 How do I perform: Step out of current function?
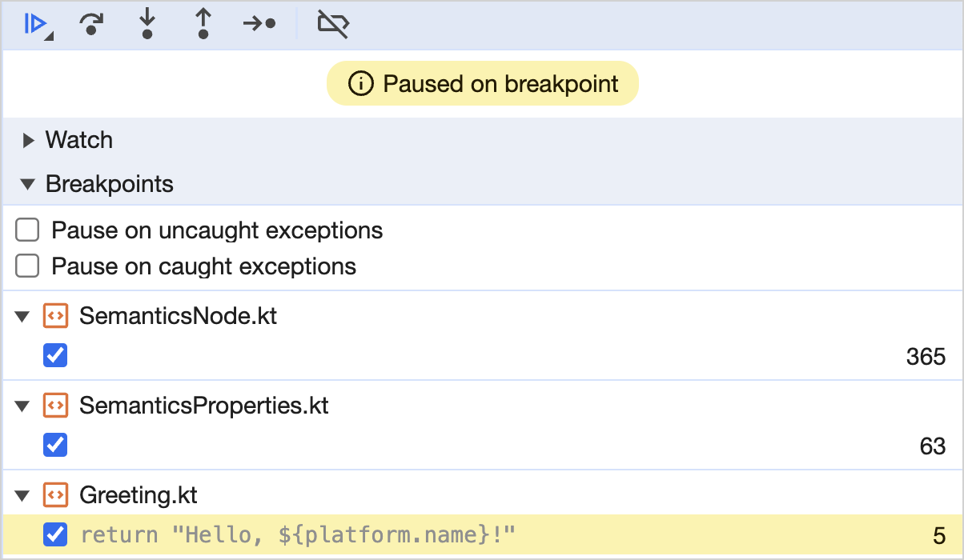203,24
